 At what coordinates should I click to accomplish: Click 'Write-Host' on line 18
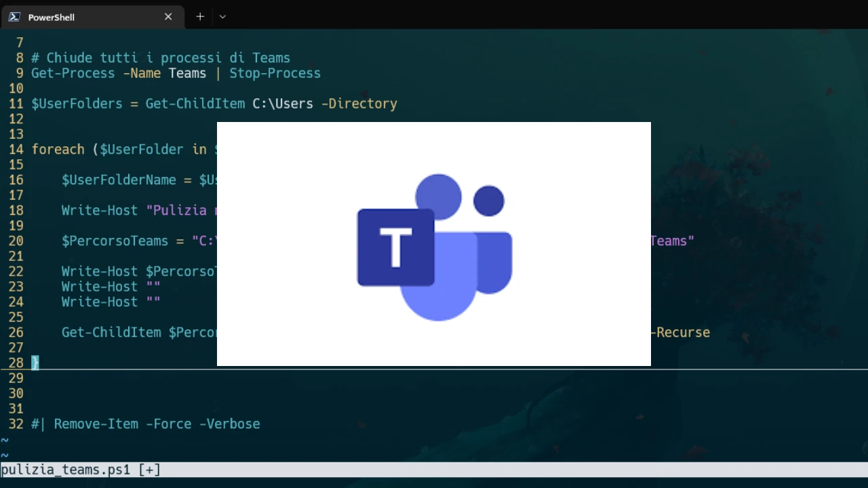(x=100, y=210)
